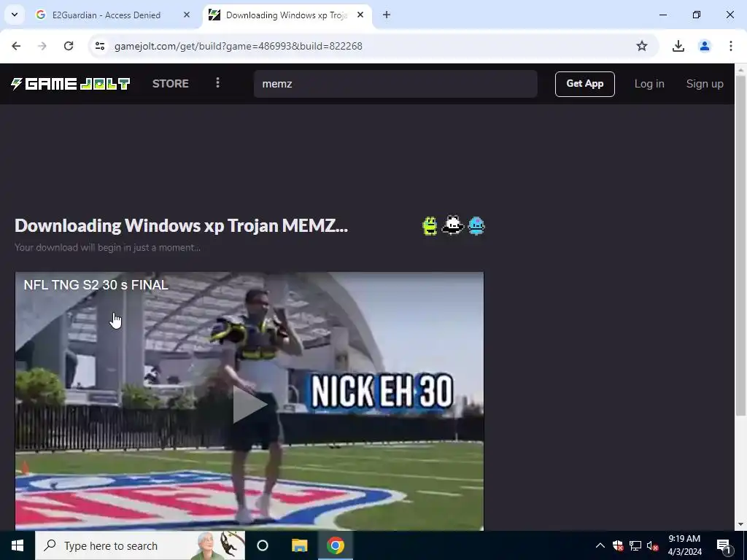
Task: Click the Chrome taskbar icon
Action: pyautogui.click(x=336, y=545)
